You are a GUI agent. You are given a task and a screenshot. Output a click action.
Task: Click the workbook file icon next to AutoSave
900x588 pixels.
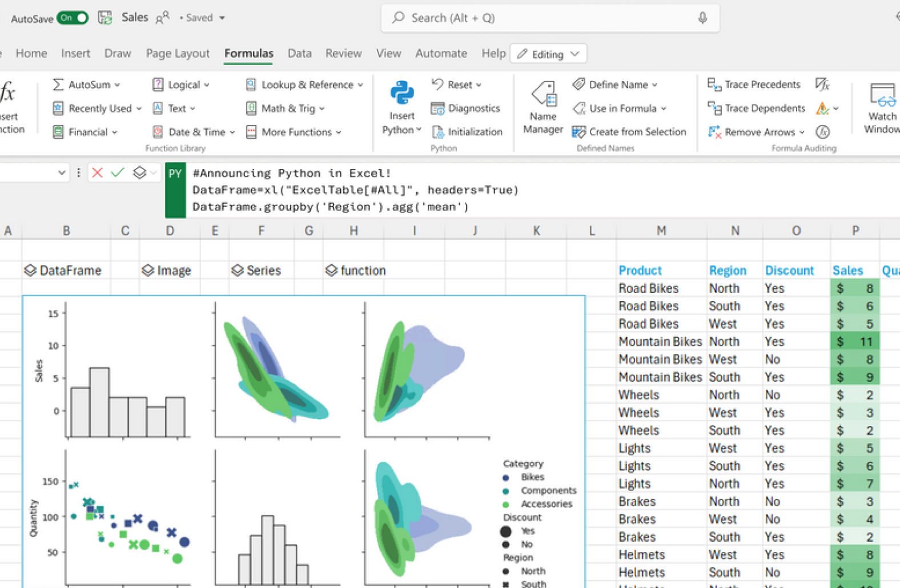(x=105, y=18)
